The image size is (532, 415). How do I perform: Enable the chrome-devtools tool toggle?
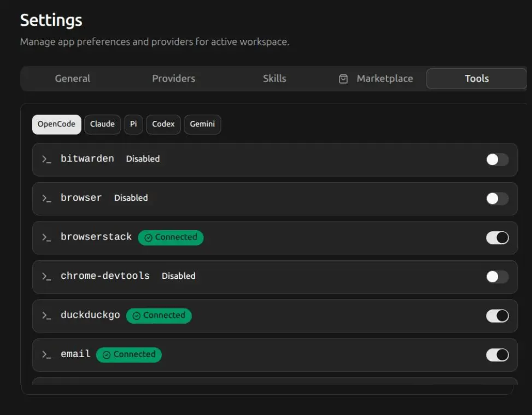(497, 277)
